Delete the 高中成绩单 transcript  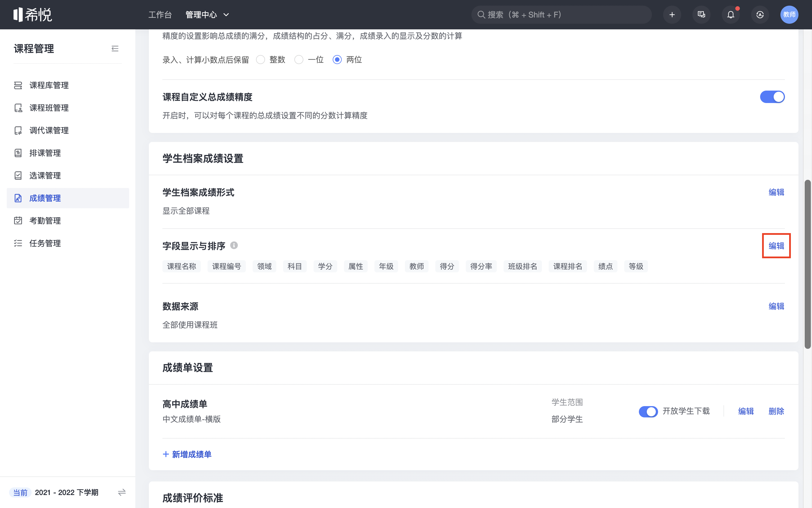click(x=776, y=411)
